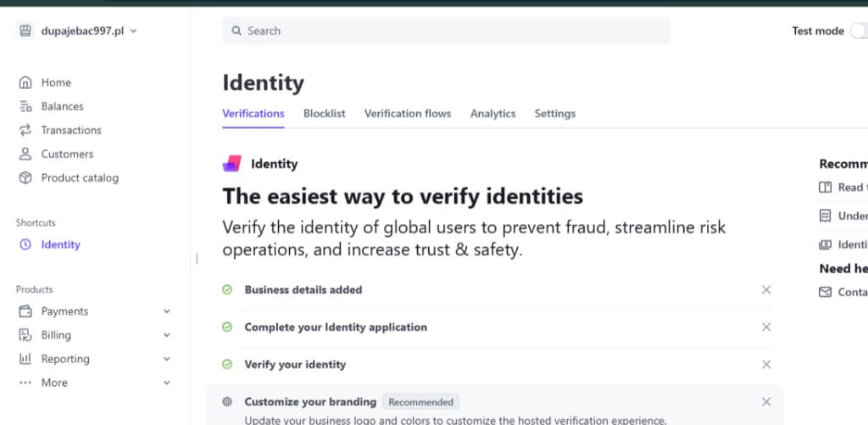This screenshot has height=425, width=868.
Task: Click the Product catalog box icon
Action: pos(25,178)
